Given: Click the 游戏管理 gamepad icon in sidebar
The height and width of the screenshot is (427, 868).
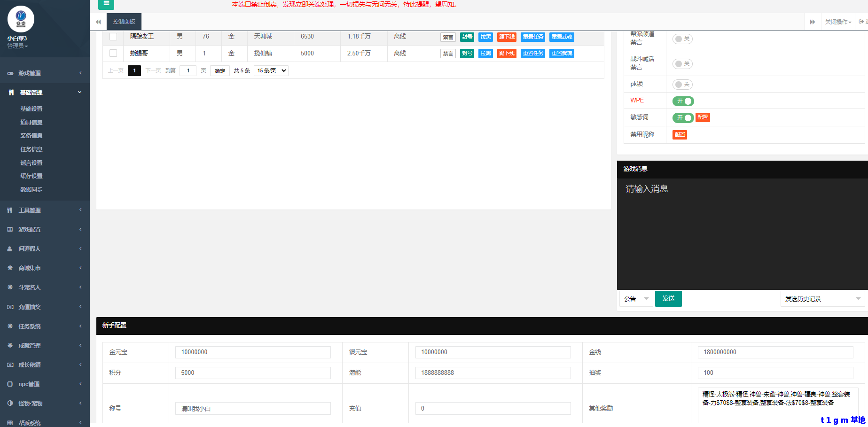Looking at the screenshot, I should click(x=10, y=73).
